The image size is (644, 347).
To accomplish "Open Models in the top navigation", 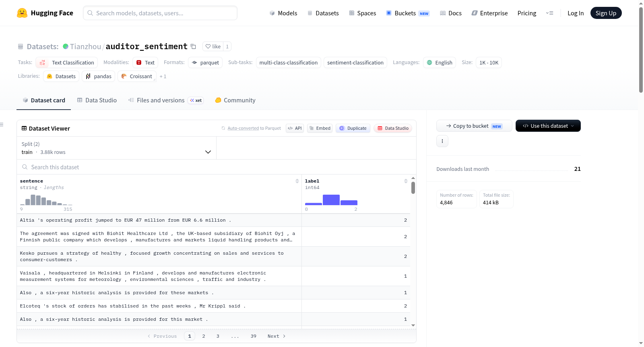I will [283, 13].
